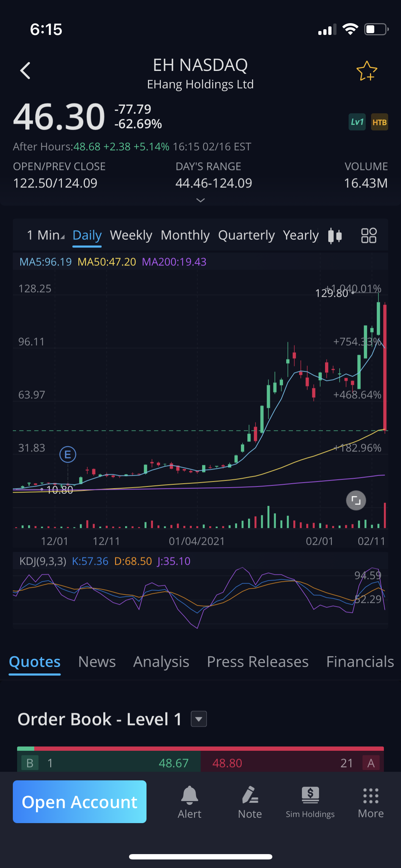The height and width of the screenshot is (868, 401).
Task: Open candlestick chart style settings
Action: point(335,236)
